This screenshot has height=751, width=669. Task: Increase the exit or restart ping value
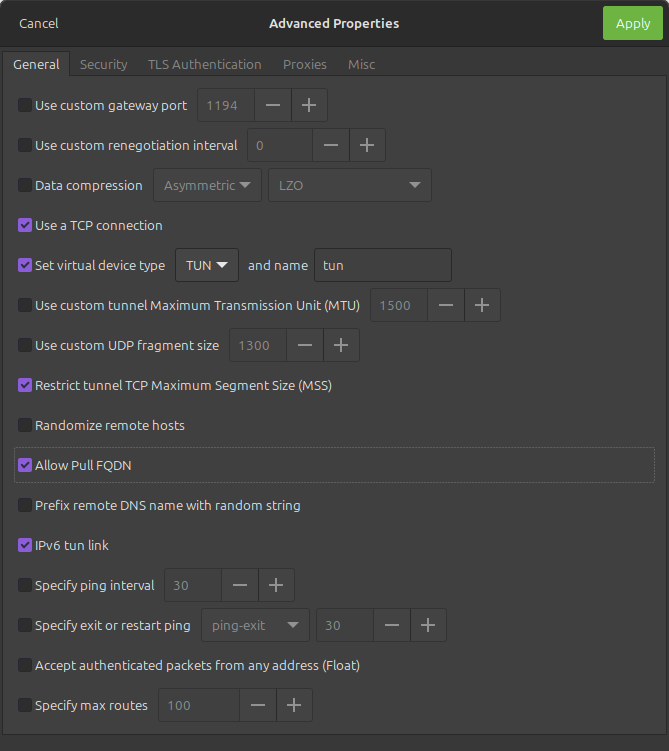(x=428, y=625)
